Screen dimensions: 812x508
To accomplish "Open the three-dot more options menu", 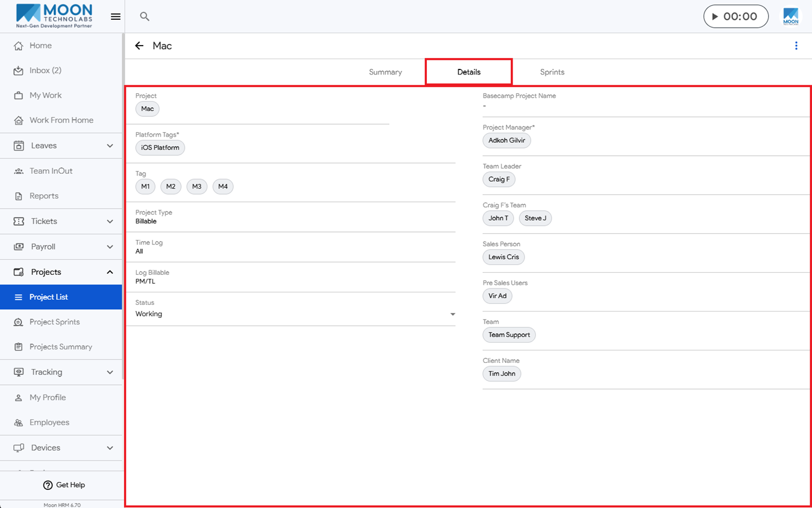I will click(796, 46).
